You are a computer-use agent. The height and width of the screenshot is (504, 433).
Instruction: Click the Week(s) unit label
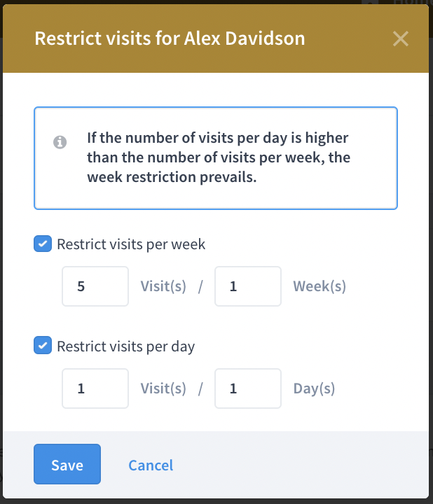click(319, 286)
